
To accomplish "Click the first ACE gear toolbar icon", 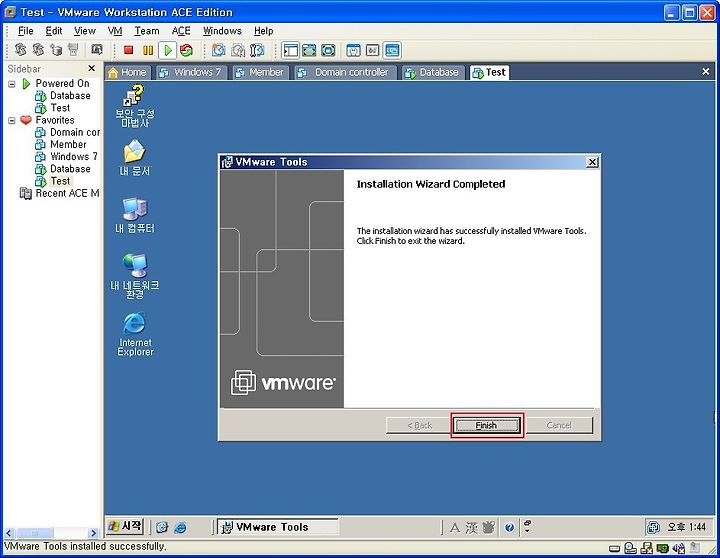I will (21, 50).
